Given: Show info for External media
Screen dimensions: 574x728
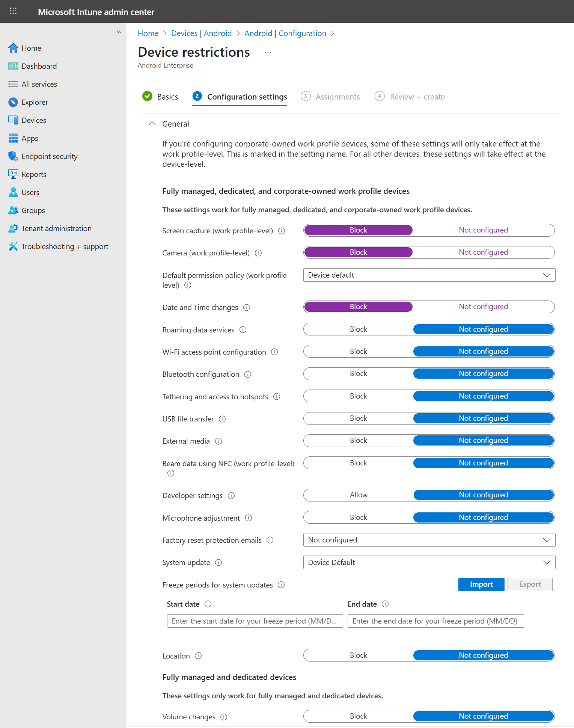Looking at the screenshot, I should [218, 441].
